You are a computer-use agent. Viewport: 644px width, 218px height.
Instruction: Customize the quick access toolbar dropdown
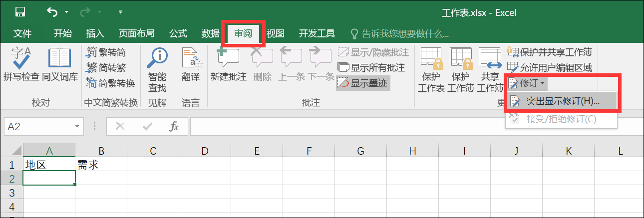click(121, 11)
